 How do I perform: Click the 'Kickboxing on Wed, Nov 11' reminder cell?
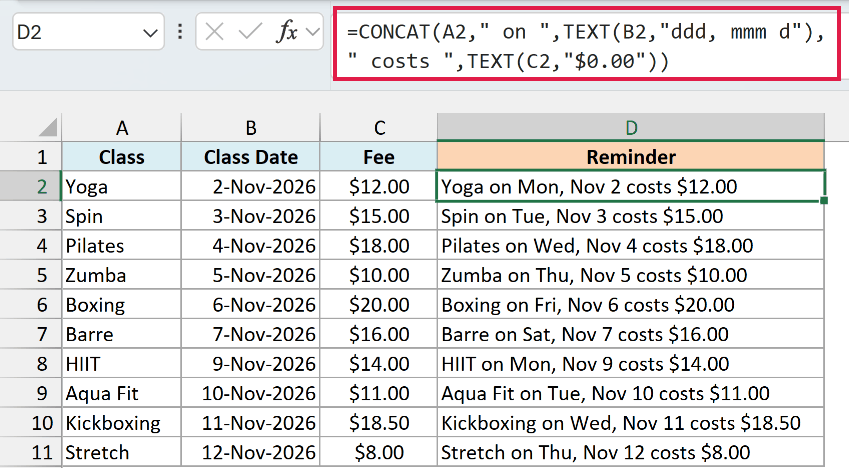coord(631,422)
